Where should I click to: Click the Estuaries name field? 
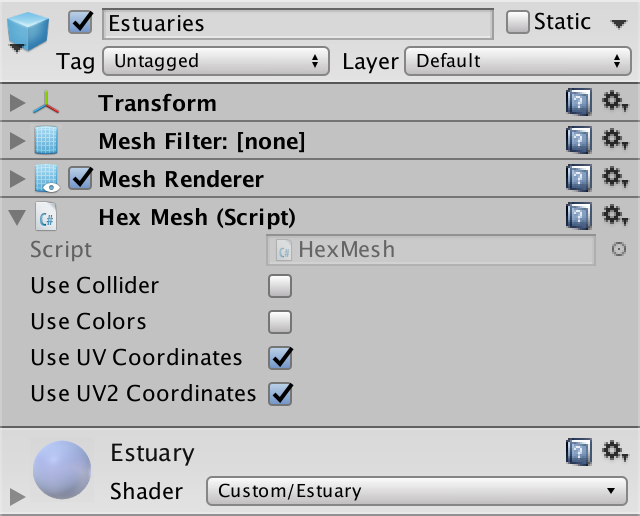coord(297,23)
